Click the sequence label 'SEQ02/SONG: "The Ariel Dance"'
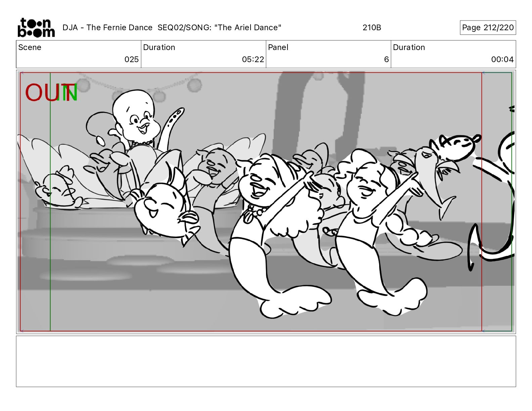 [x=219, y=28]
